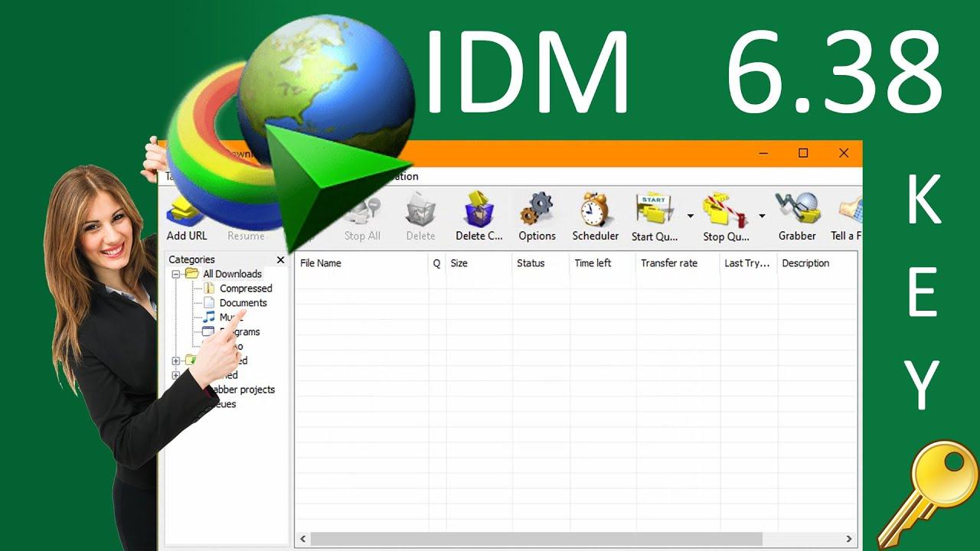Click the Stop All toolbar icon
This screenshot has width=980, height=551.
tap(363, 210)
